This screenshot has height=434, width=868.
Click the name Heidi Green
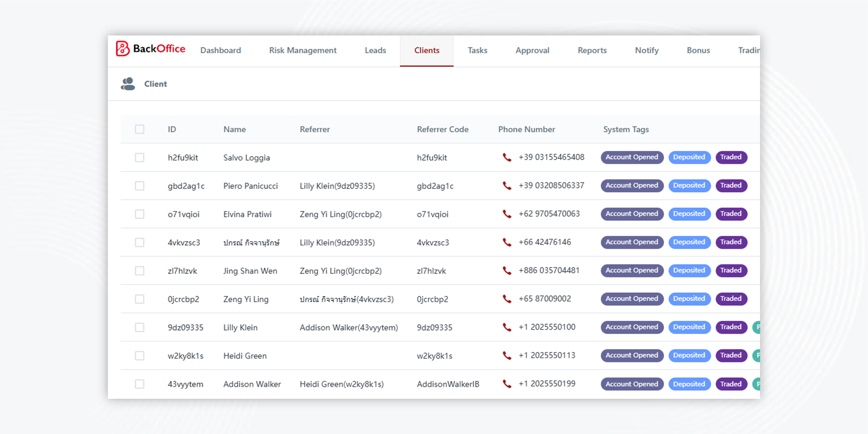coord(245,356)
